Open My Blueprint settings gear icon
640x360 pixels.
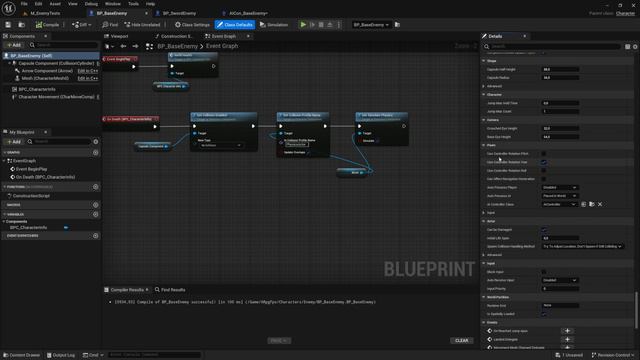click(x=96, y=142)
